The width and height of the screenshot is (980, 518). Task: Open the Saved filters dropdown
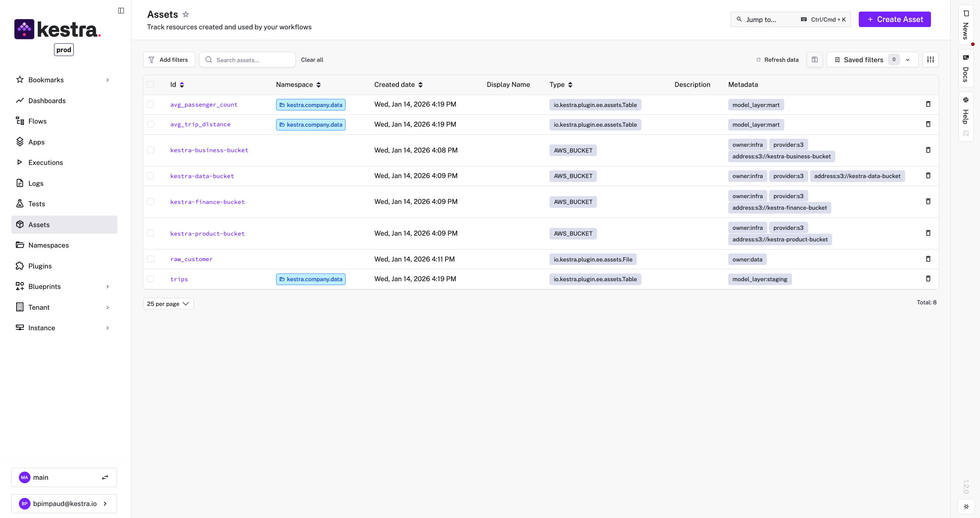(x=872, y=60)
